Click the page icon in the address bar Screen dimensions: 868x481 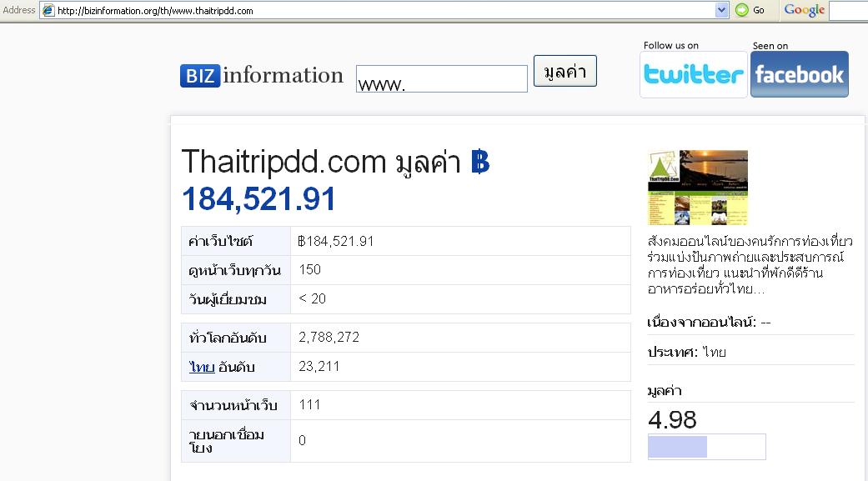pyautogui.click(x=48, y=10)
